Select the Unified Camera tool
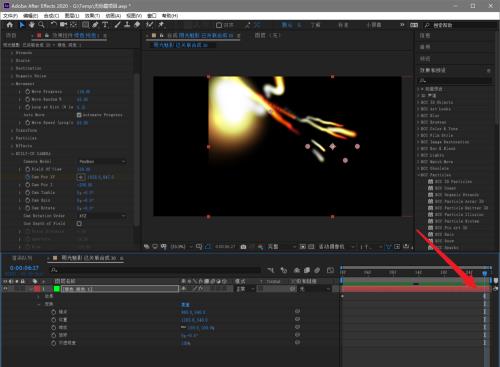This screenshot has width=500, height=367. (x=63, y=25)
